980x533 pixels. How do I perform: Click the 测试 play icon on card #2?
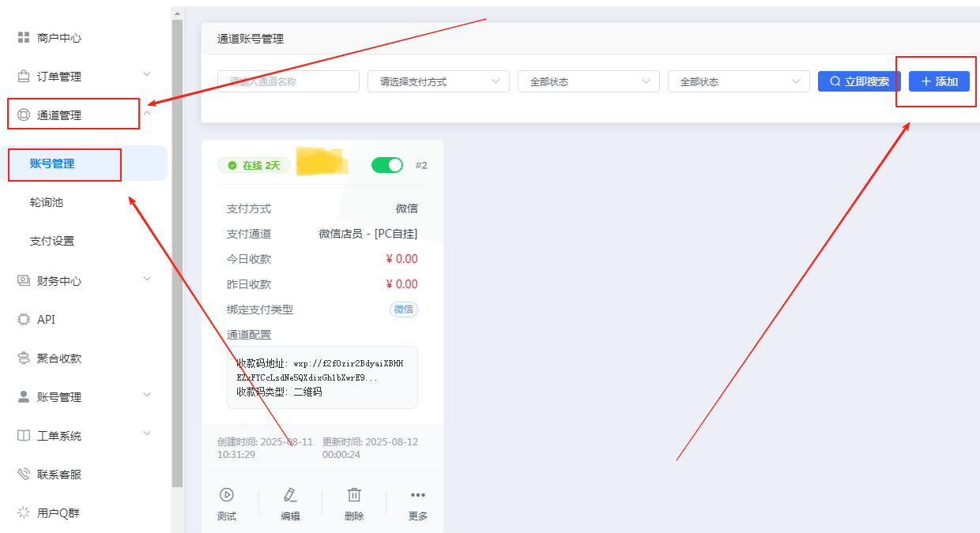pos(227,495)
